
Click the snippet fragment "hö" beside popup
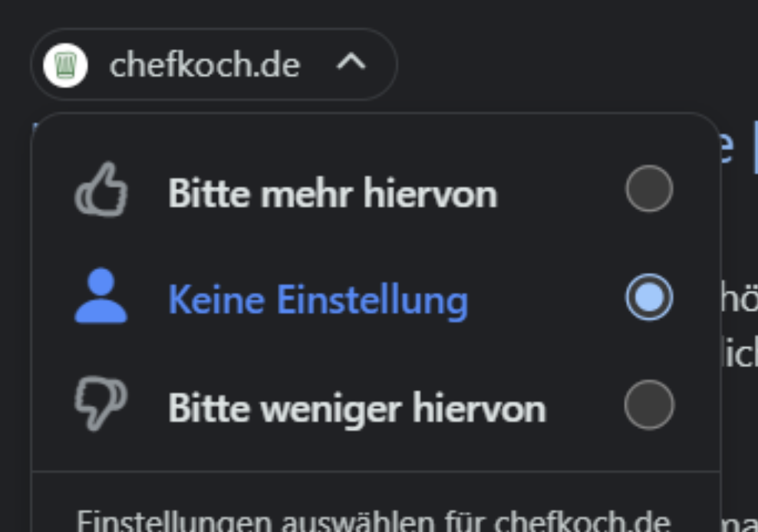pos(738,299)
